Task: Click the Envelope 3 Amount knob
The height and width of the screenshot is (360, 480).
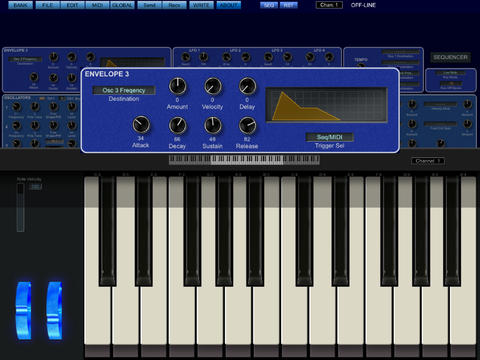Action: pyautogui.click(x=177, y=86)
